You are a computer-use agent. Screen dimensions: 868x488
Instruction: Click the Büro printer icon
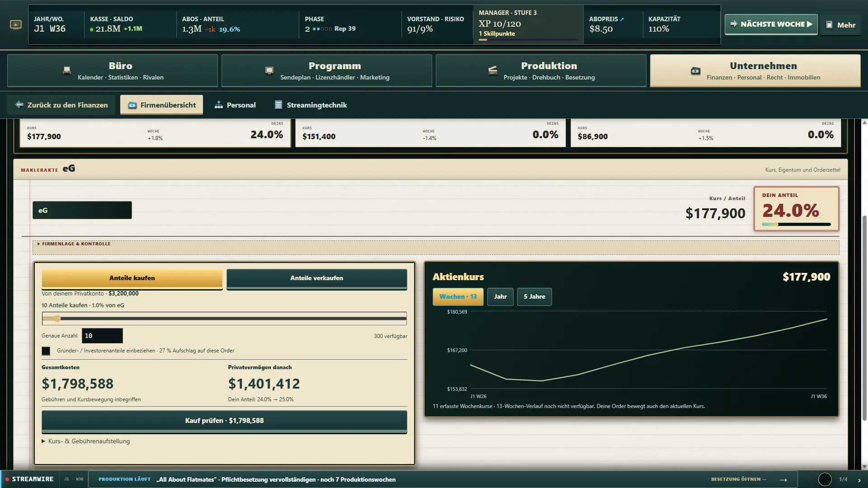(x=67, y=70)
